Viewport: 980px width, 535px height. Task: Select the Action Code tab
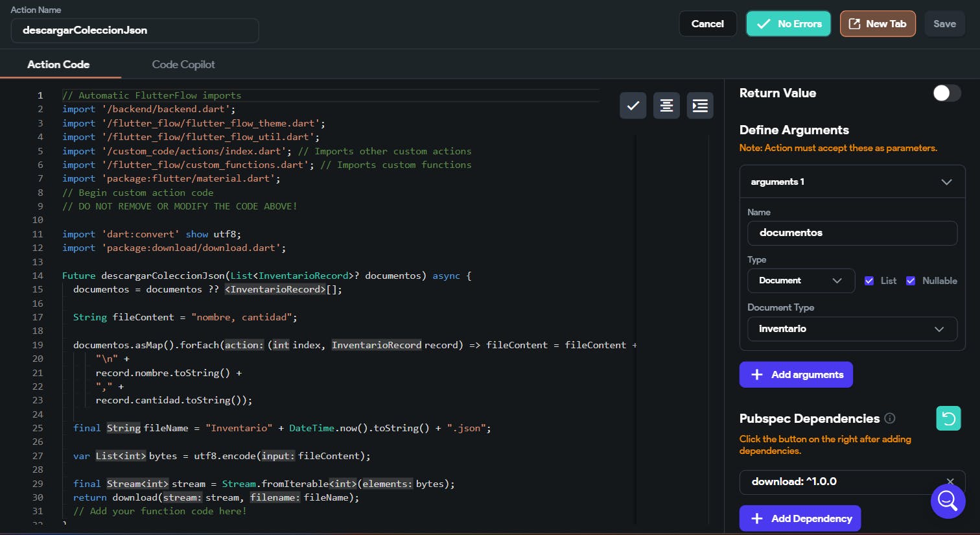pos(58,65)
